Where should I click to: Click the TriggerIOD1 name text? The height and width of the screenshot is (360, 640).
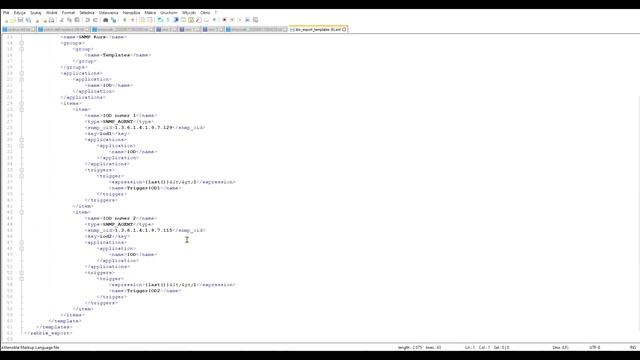pyautogui.click(x=143, y=188)
